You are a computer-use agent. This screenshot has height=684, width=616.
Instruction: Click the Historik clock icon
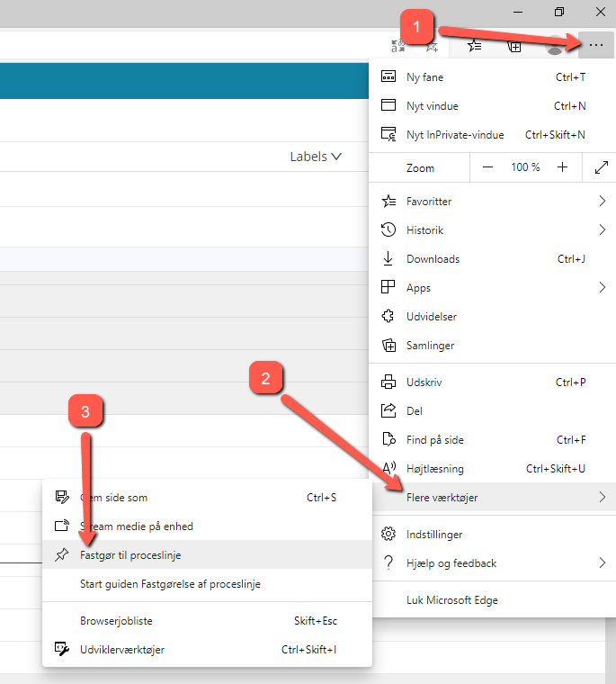[x=388, y=229]
